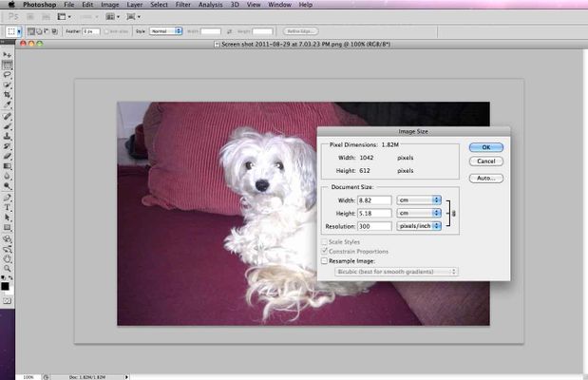This screenshot has height=380, width=588.
Task: Select the Brush tool
Action: coord(8,126)
